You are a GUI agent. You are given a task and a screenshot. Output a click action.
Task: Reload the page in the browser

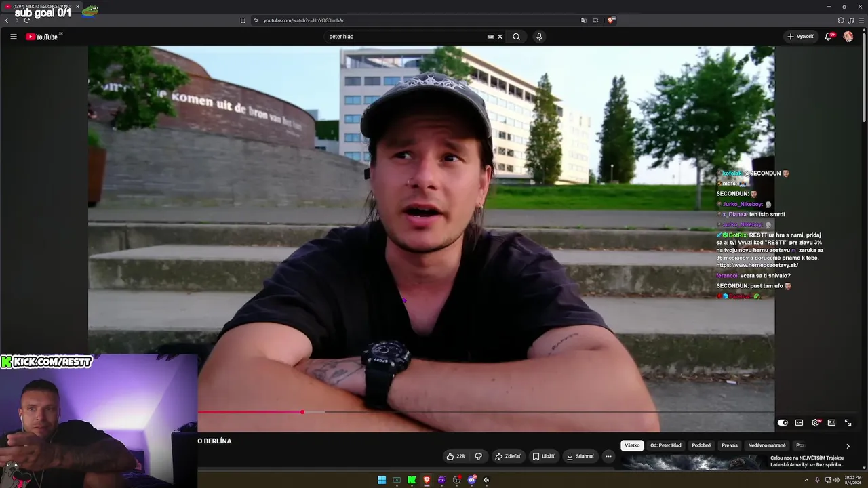click(26, 20)
